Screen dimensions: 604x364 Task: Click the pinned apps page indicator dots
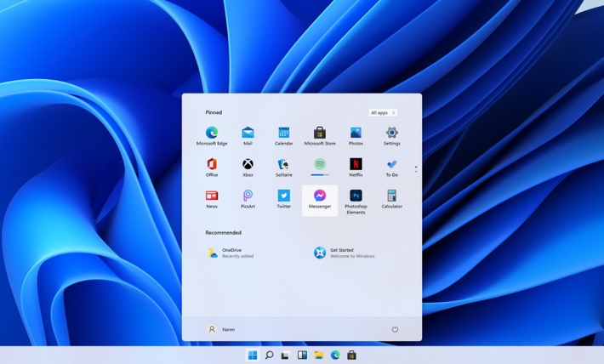point(416,168)
